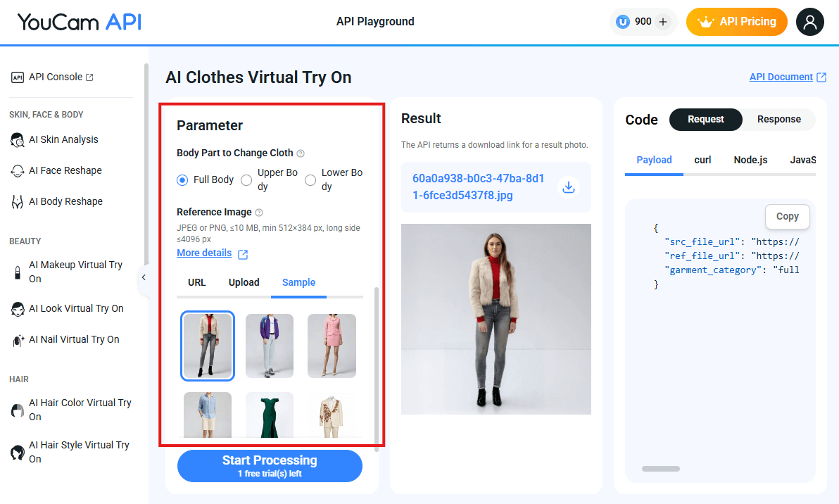Click the plus icon to add credits
839x504 pixels.
click(x=662, y=22)
